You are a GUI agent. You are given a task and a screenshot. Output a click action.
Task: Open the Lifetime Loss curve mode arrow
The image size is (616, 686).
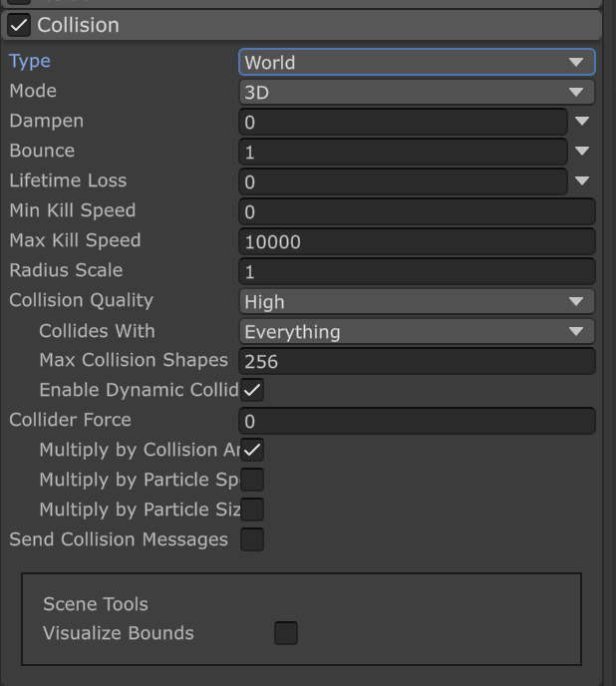point(582,181)
